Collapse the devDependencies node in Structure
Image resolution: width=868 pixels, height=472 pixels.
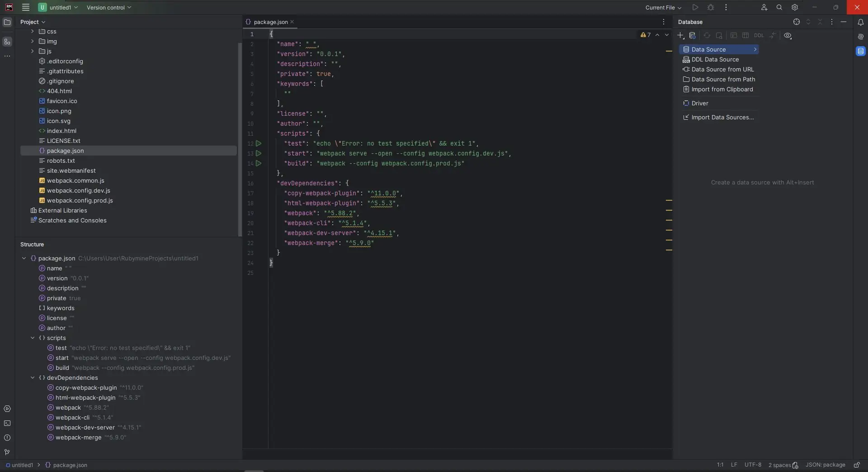(33, 378)
